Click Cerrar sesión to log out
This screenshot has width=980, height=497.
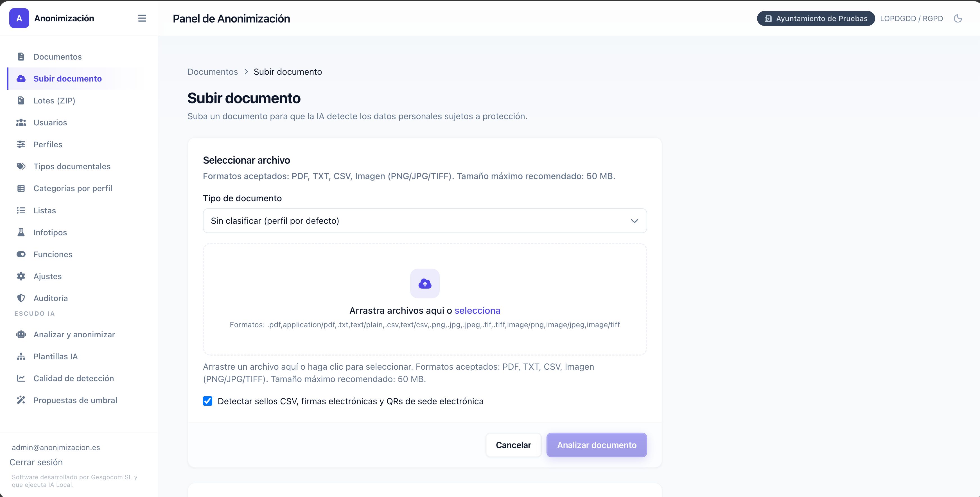point(36,462)
